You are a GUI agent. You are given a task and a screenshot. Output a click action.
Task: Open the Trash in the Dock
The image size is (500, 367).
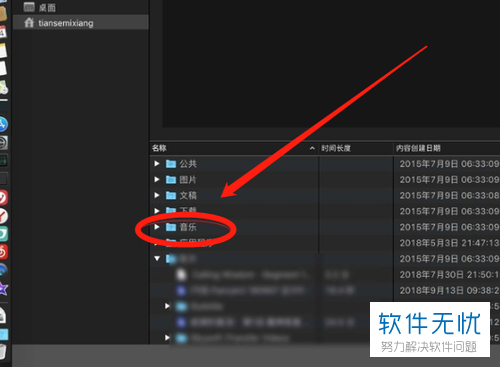[x=3, y=351]
